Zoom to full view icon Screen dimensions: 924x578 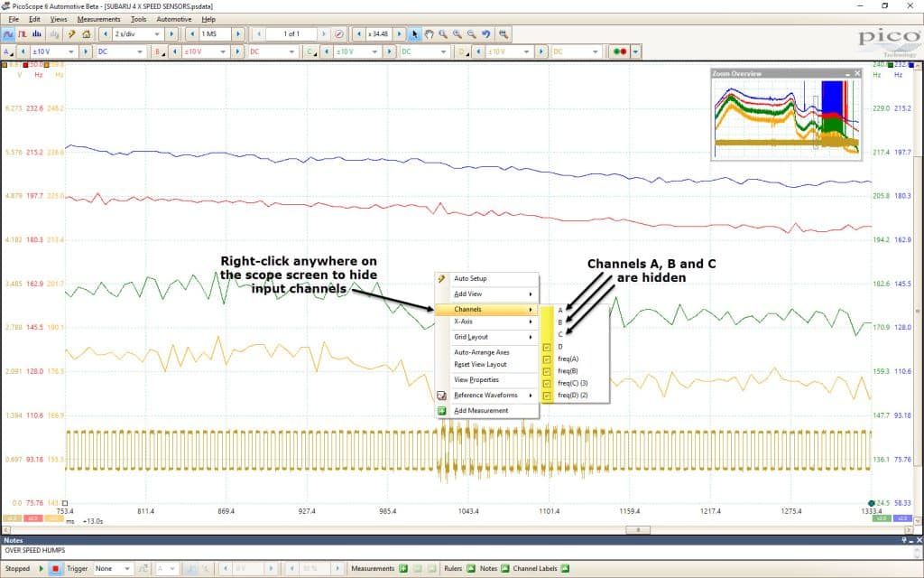pos(503,34)
